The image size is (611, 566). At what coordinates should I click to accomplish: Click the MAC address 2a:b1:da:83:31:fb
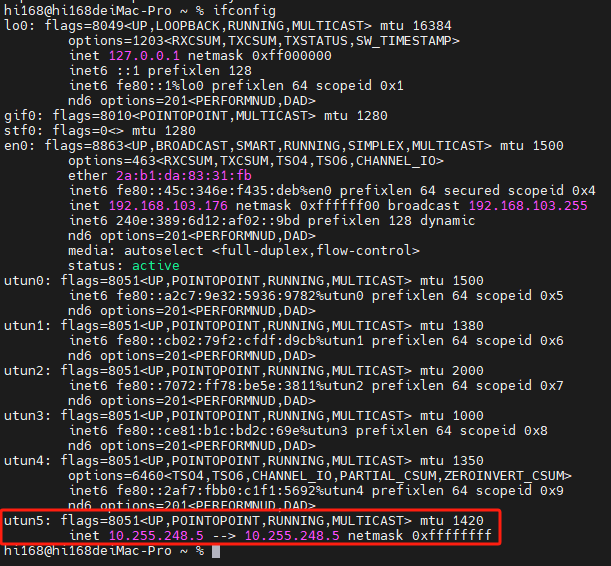click(184, 176)
